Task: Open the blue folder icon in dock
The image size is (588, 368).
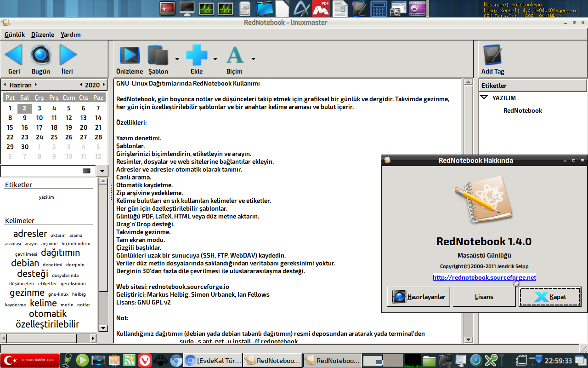Action: pyautogui.click(x=264, y=8)
